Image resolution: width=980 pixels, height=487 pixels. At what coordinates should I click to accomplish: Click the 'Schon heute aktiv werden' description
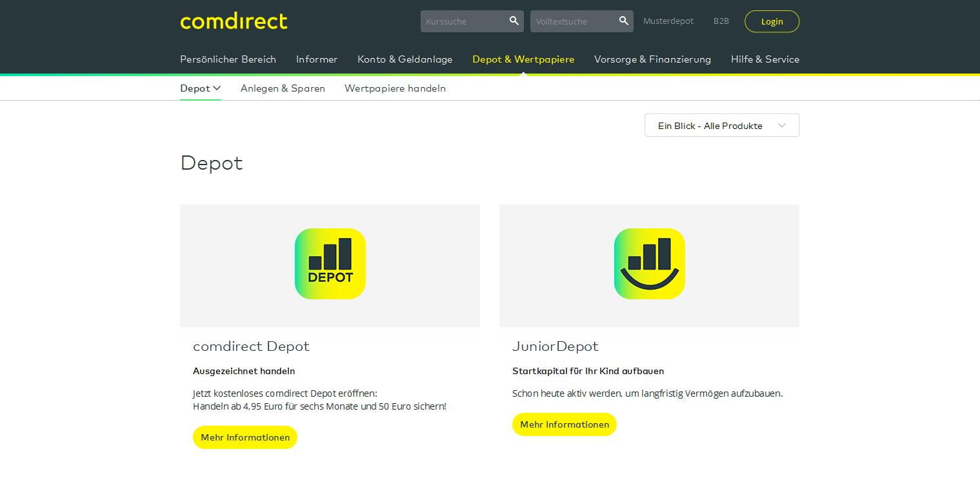pyautogui.click(x=647, y=393)
